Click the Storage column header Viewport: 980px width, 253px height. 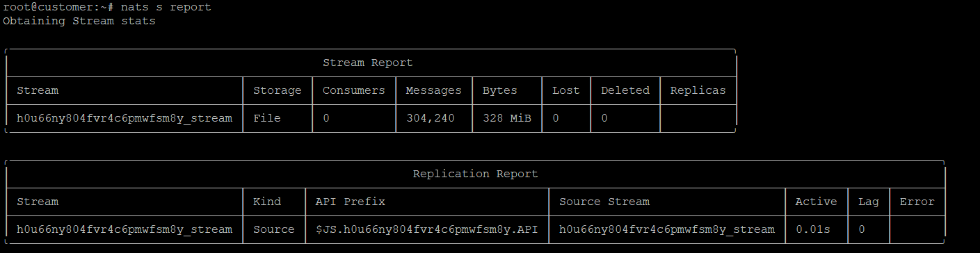(278, 90)
